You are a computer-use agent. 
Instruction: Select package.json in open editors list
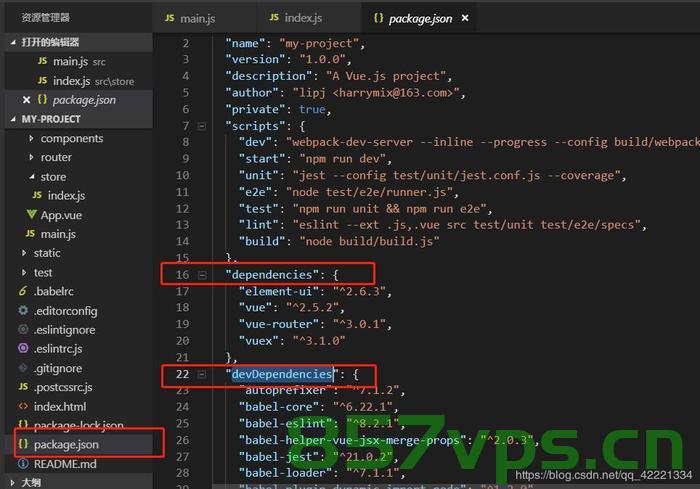pos(84,100)
